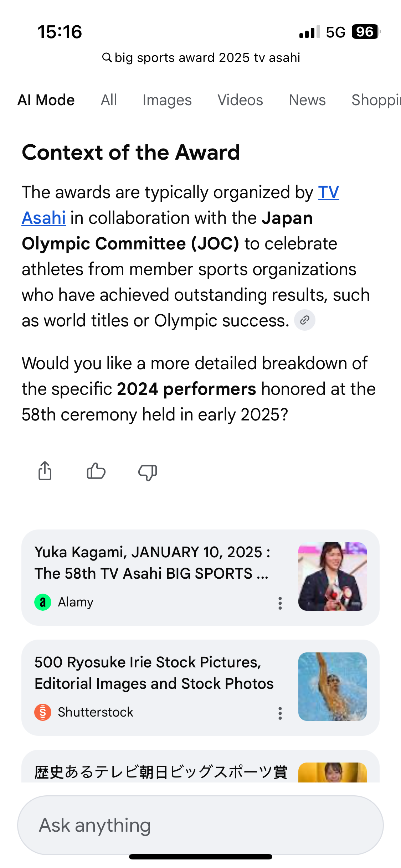Follow the TV Asahi hyperlink
The image size is (401, 868).
click(328, 193)
